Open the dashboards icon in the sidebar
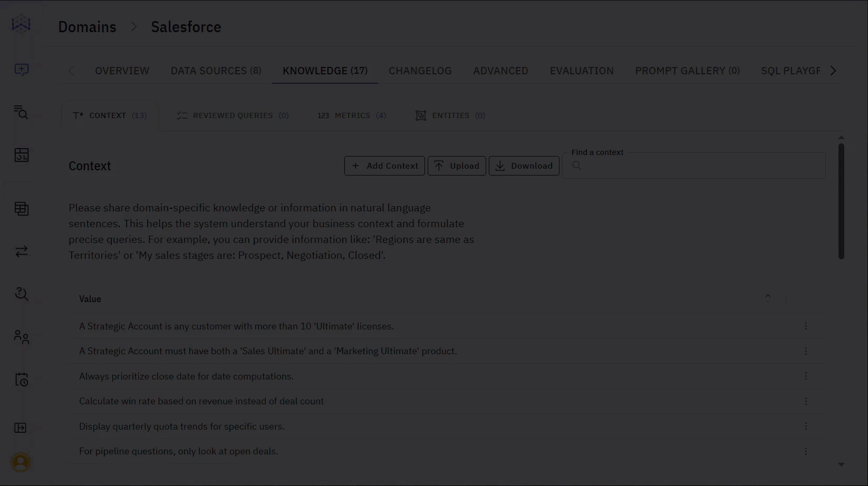The height and width of the screenshot is (486, 868). coord(21,155)
